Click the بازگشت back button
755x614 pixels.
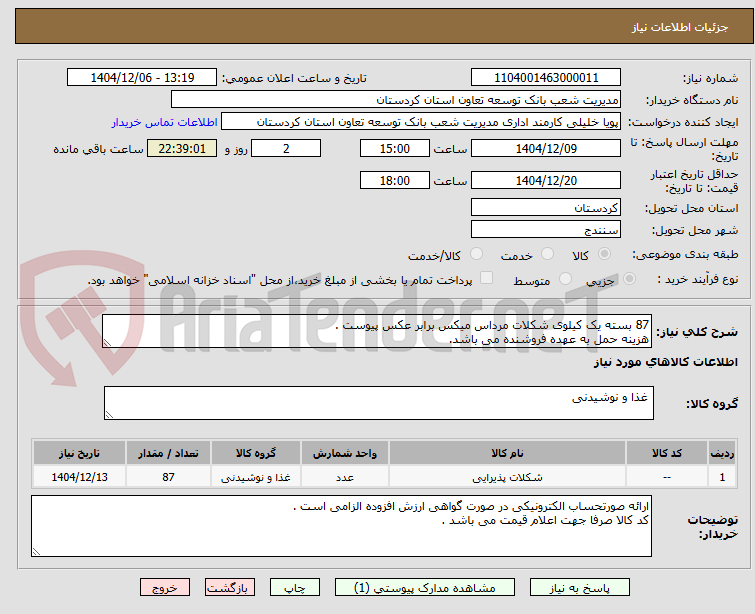(x=230, y=588)
